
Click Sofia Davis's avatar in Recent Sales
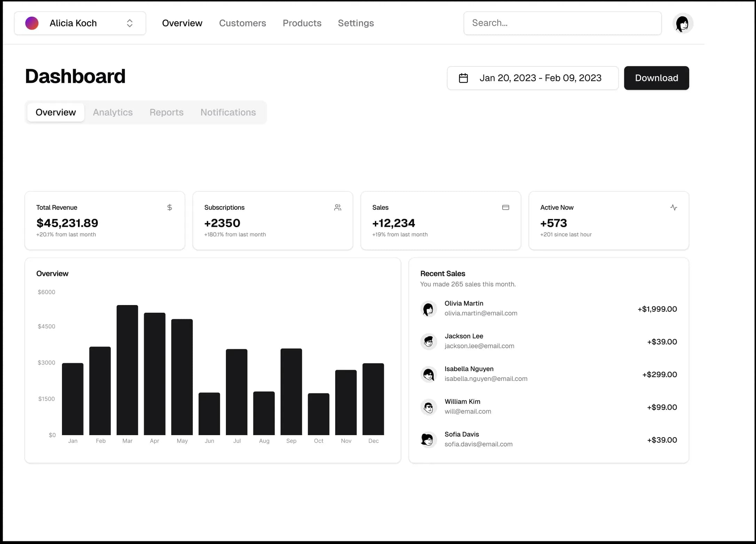[428, 440]
